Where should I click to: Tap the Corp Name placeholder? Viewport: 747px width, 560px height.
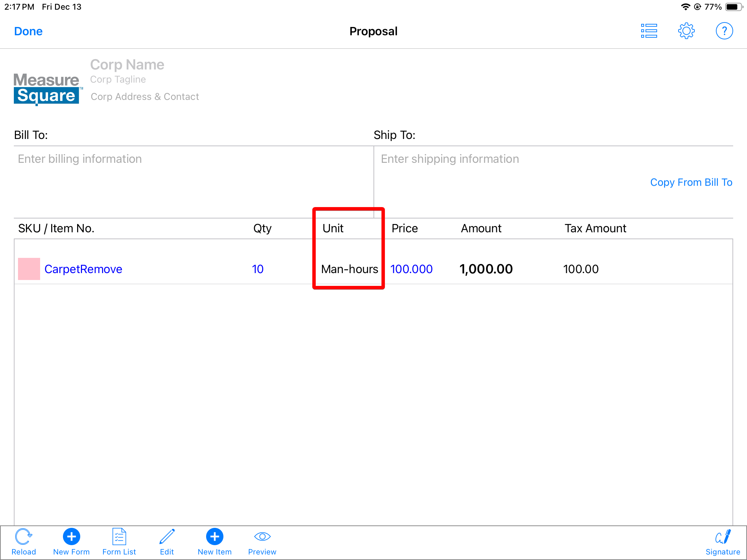click(127, 65)
